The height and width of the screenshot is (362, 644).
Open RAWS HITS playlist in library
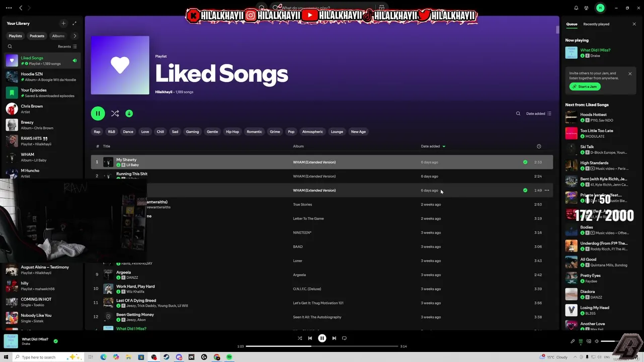point(42,141)
